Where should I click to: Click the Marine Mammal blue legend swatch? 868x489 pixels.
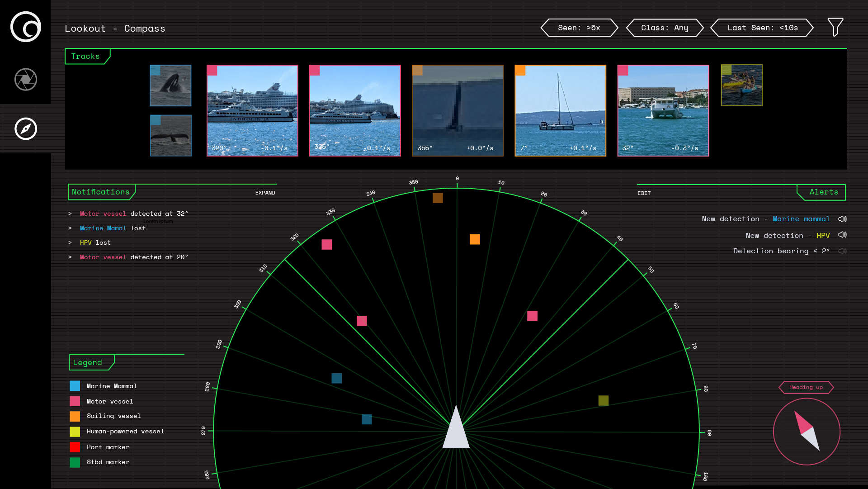click(x=75, y=386)
